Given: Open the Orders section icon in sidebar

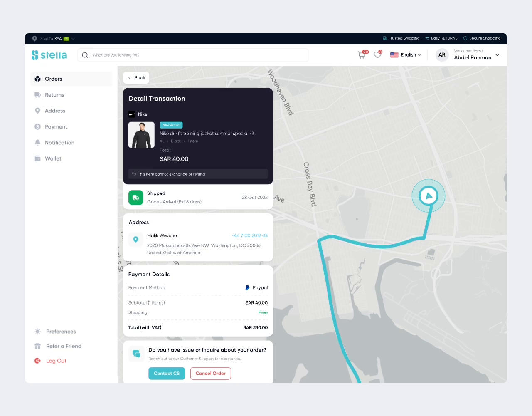Looking at the screenshot, I should click(x=37, y=79).
